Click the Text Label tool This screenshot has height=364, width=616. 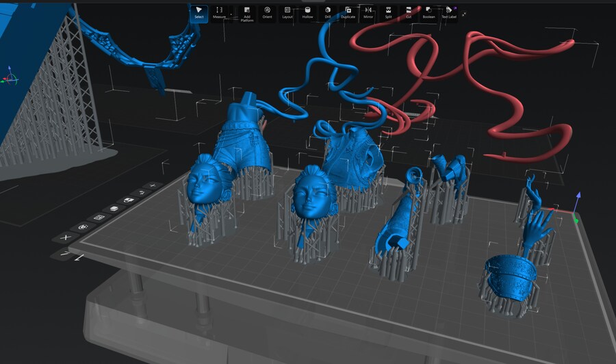(449, 12)
